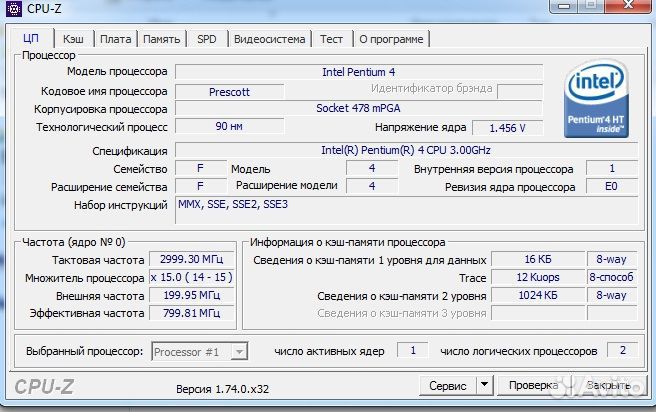This screenshot has width=656, height=412.
Task: Click the 1024 КБ L2 cache value
Action: point(538,295)
